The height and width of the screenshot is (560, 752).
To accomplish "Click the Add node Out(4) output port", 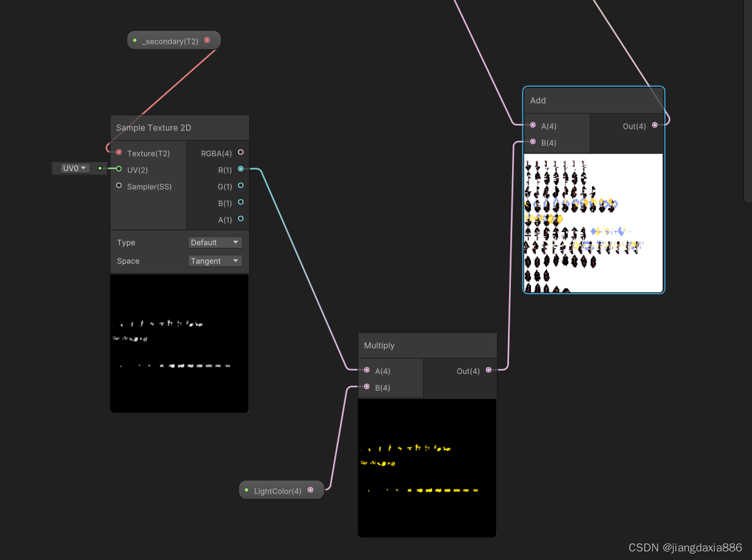I will tap(655, 125).
